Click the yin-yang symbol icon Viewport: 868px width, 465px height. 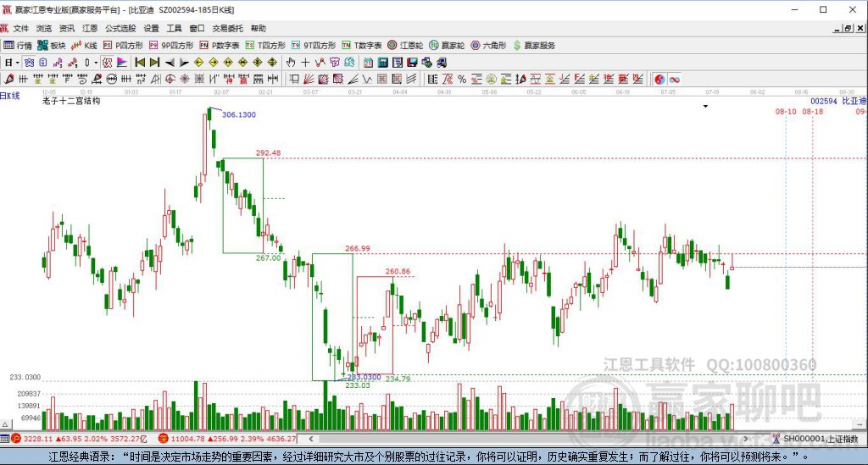coord(659,79)
